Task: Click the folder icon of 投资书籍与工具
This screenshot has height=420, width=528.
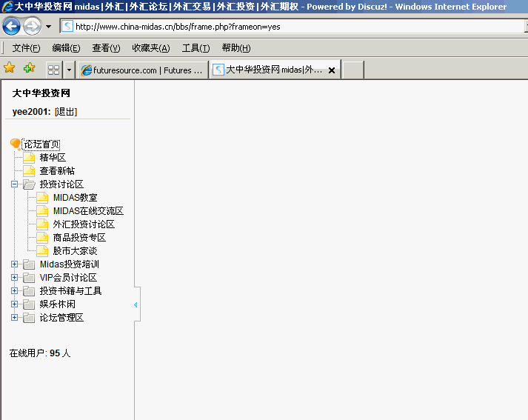Action: [x=29, y=291]
